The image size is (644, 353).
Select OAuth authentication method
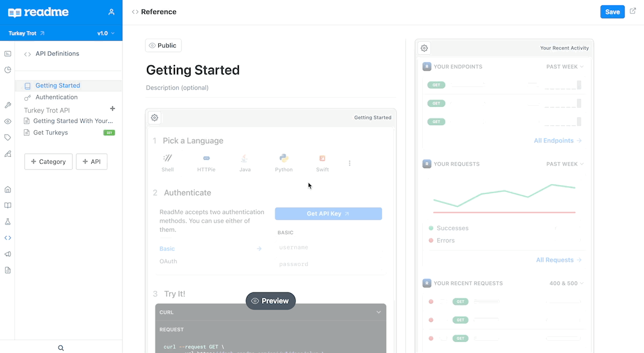tap(168, 261)
